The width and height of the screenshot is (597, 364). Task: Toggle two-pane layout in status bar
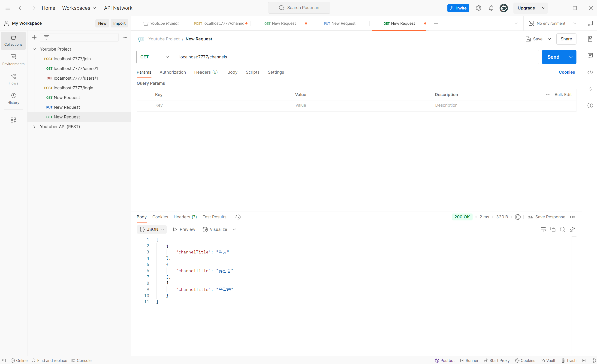584,361
